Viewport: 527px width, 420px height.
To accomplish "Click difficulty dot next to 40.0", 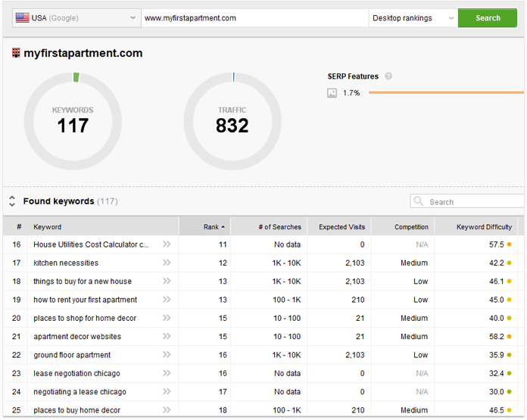I will 509,318.
